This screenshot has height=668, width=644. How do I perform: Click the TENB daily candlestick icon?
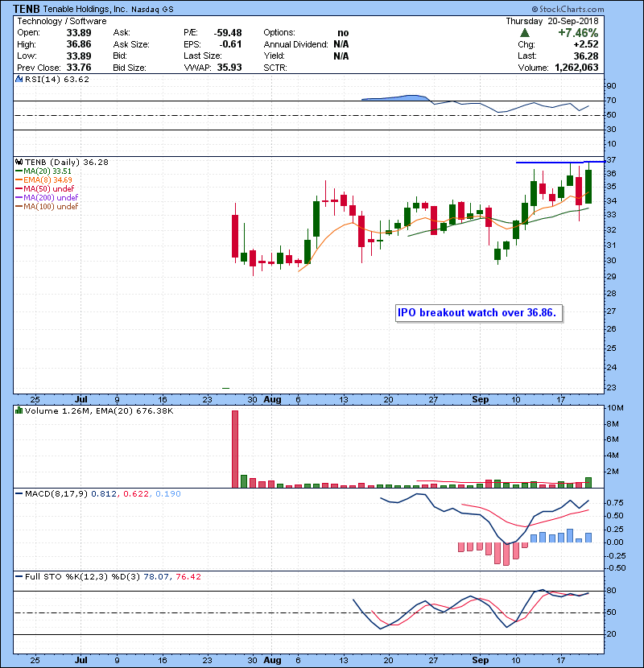click(x=19, y=162)
